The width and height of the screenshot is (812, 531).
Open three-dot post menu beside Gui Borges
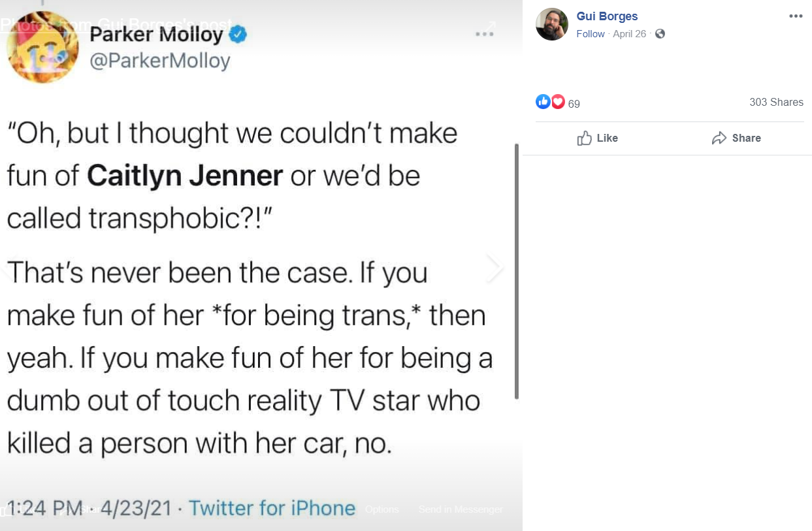point(795,16)
